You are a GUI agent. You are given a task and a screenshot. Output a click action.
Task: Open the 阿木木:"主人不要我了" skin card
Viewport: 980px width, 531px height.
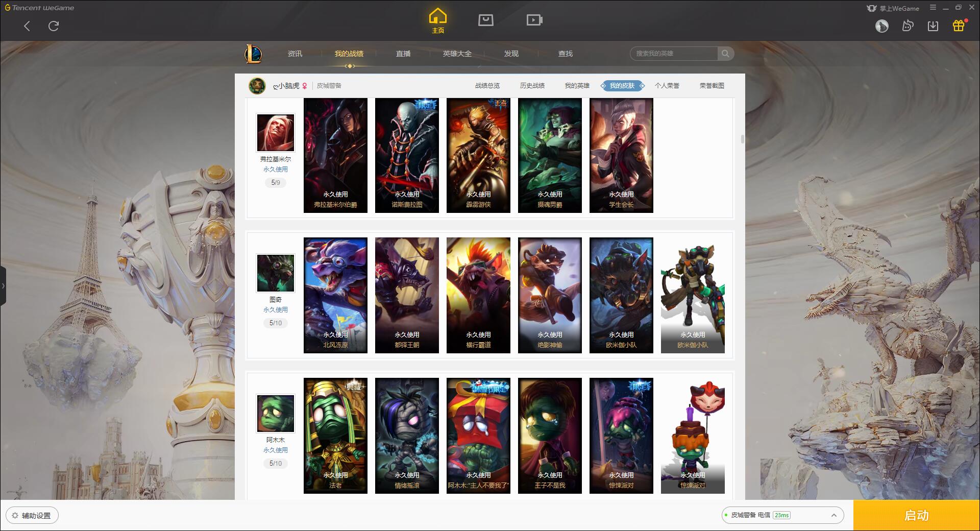point(478,436)
